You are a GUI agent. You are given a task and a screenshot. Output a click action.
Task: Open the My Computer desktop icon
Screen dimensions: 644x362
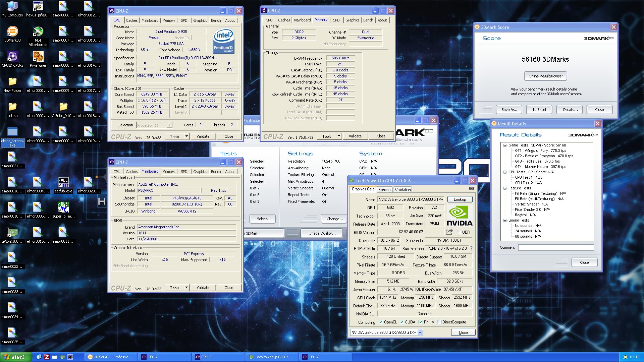12,9
